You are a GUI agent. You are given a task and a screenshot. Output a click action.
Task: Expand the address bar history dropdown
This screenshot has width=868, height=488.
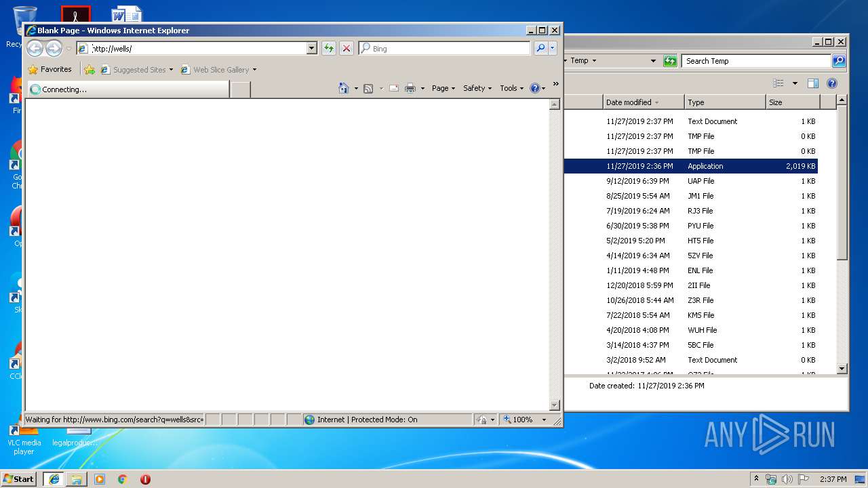tap(312, 48)
